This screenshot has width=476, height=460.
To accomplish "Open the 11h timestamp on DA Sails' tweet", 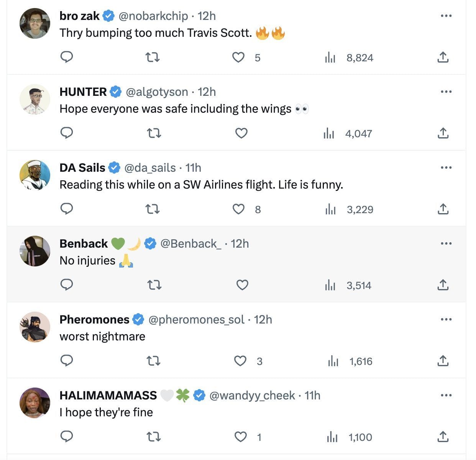I will pyautogui.click(x=193, y=168).
